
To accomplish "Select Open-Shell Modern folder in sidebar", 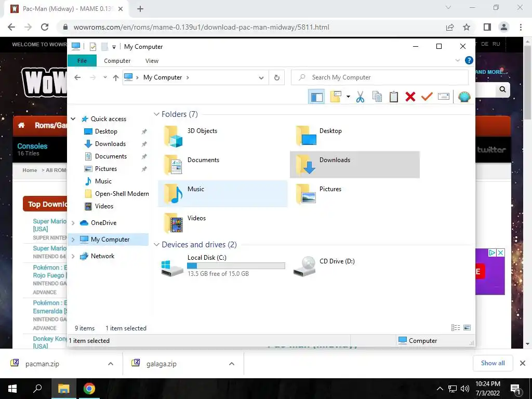I will pyautogui.click(x=122, y=194).
